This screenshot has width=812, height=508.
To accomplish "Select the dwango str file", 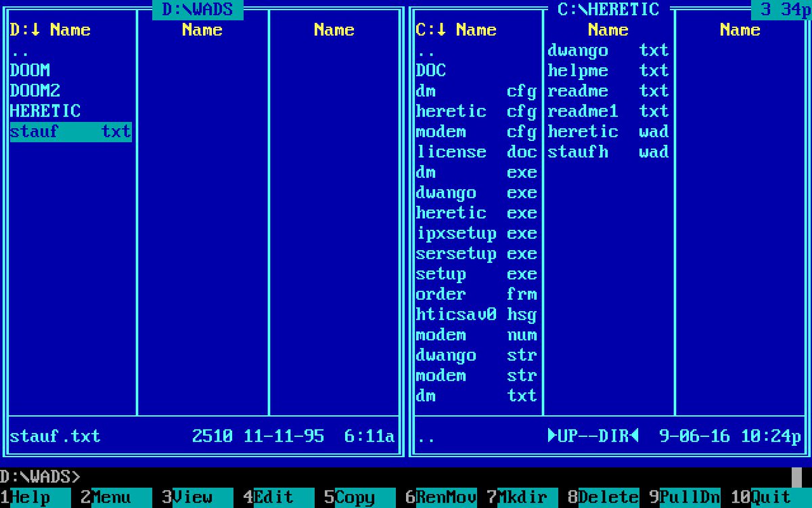I will pyautogui.click(x=476, y=355).
